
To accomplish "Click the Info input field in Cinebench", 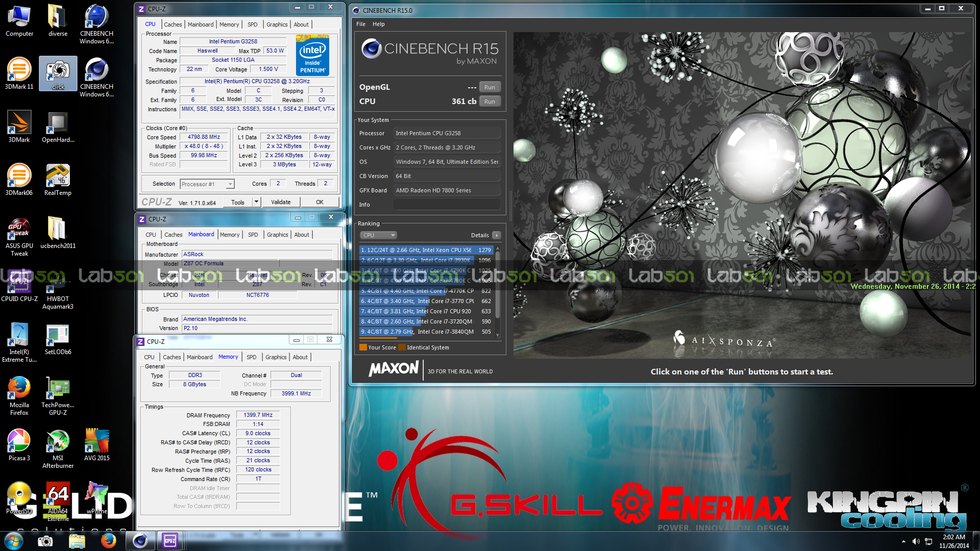I will (x=447, y=205).
